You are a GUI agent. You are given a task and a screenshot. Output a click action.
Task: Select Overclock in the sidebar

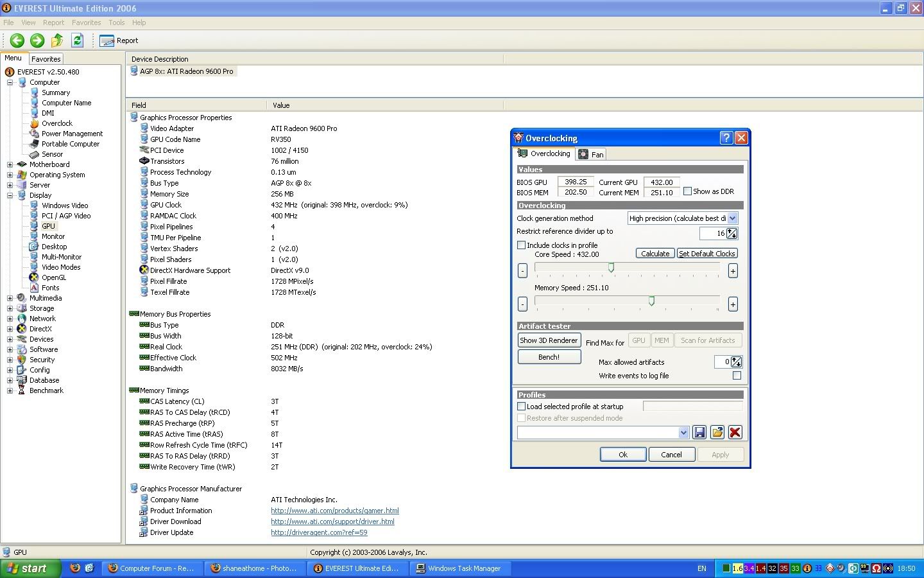56,123
